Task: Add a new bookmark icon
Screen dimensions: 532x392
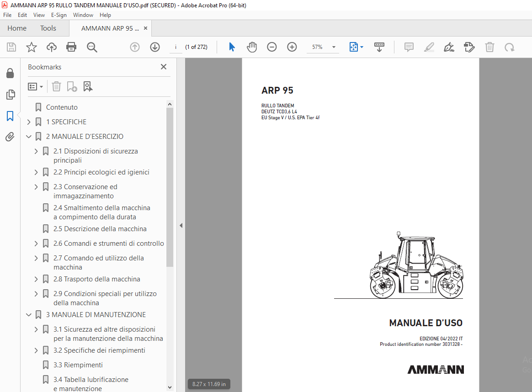Action: tap(72, 86)
